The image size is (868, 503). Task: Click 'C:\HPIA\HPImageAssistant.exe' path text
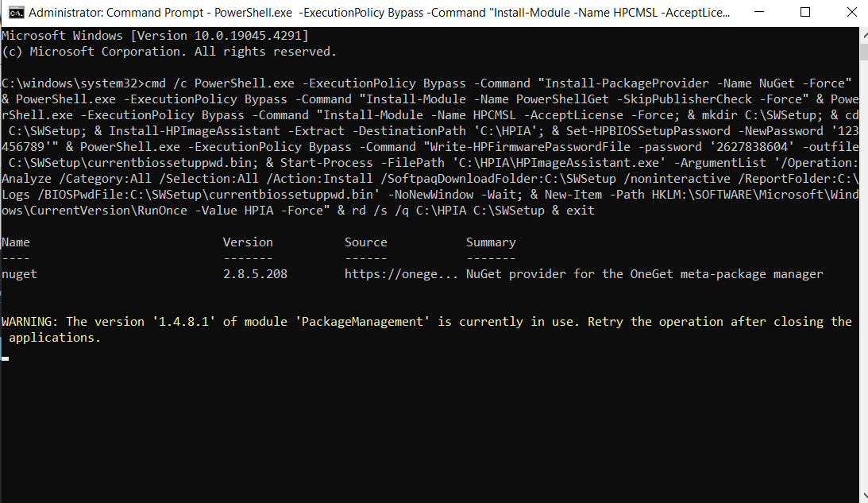[559, 164]
